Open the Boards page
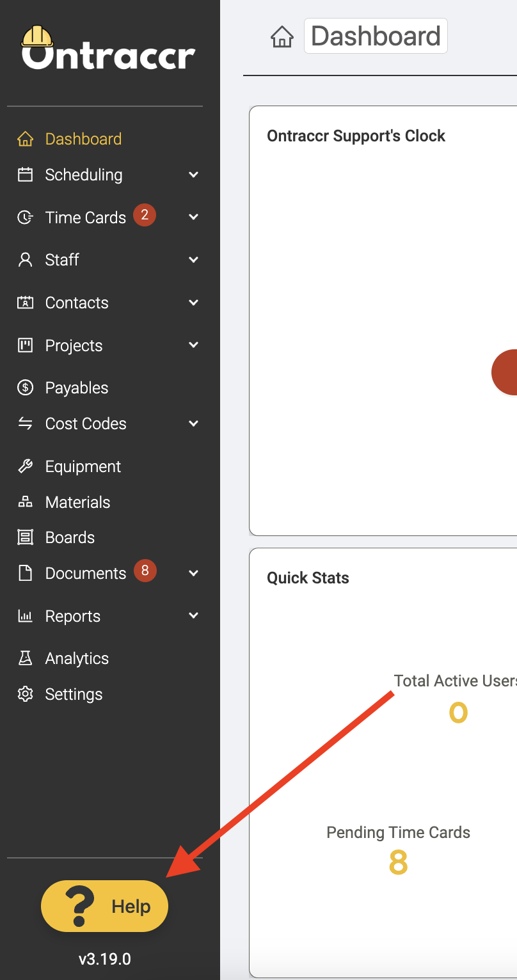 [x=70, y=537]
